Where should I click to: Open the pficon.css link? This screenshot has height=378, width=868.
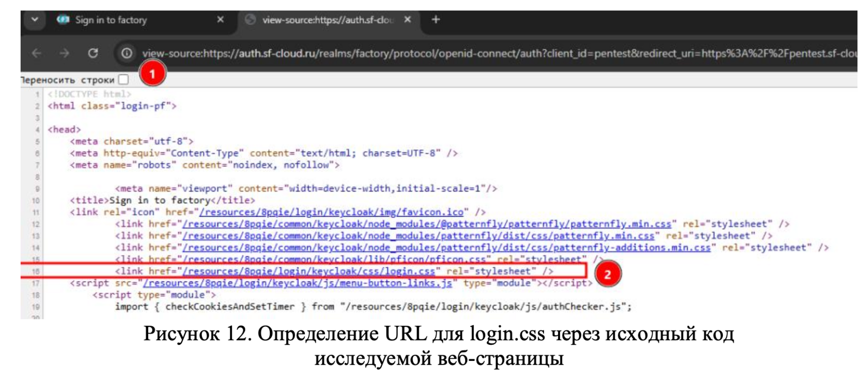(x=334, y=259)
